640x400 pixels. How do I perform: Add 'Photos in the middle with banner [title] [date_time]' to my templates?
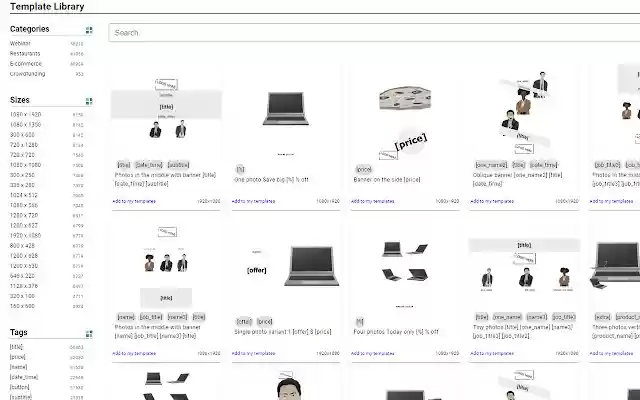[134, 201]
